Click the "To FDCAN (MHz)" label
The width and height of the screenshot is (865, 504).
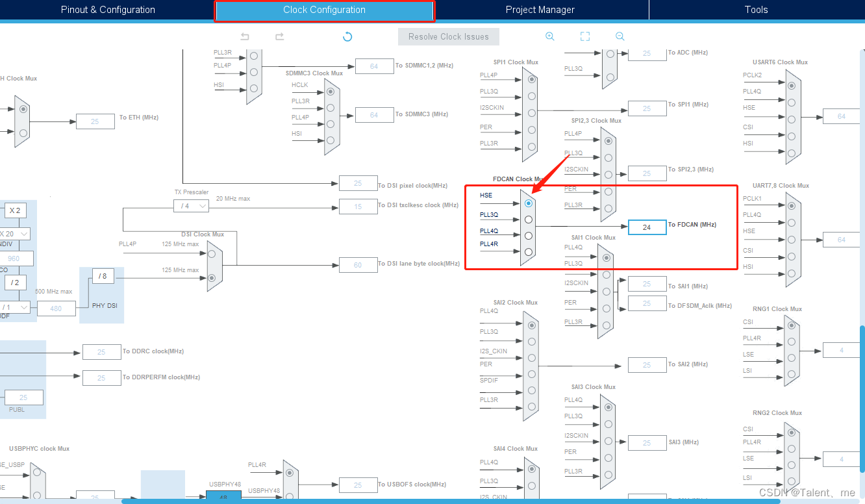pos(692,225)
